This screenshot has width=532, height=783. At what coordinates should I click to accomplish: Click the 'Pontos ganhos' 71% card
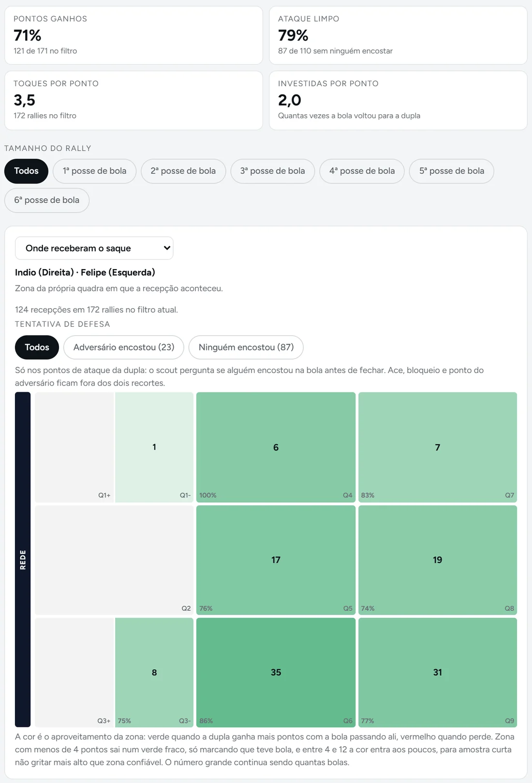[133, 35]
